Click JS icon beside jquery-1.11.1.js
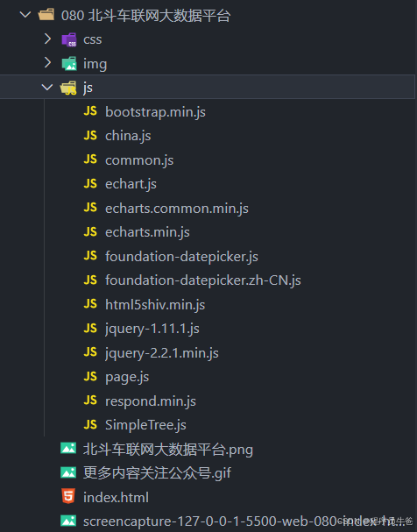This screenshot has width=417, height=532. click(90, 328)
